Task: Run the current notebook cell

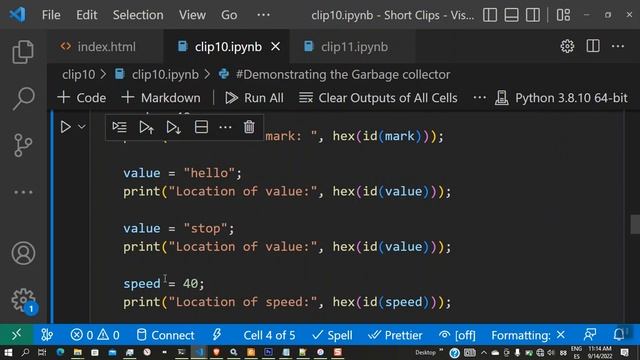Action: (65, 127)
